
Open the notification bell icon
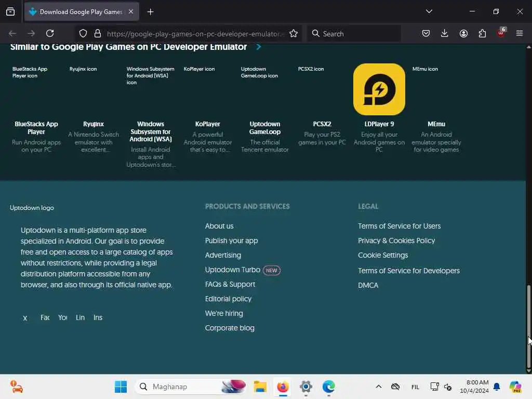click(497, 387)
